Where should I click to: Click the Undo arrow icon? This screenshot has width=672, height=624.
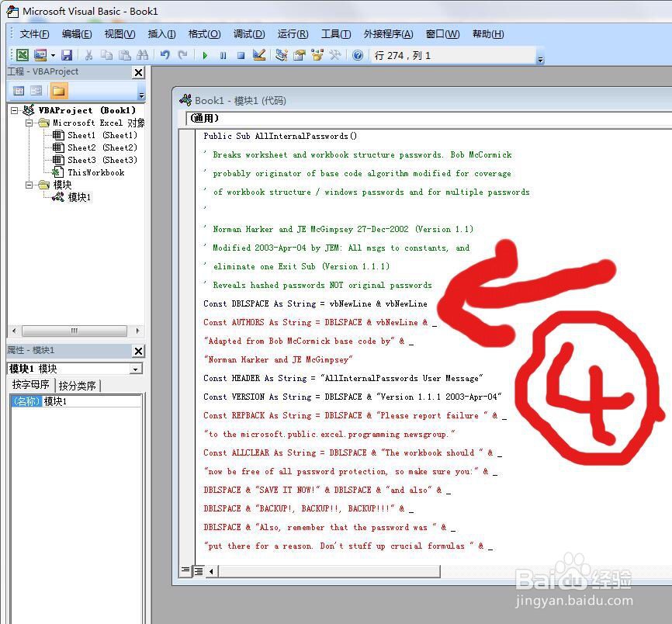[165, 55]
